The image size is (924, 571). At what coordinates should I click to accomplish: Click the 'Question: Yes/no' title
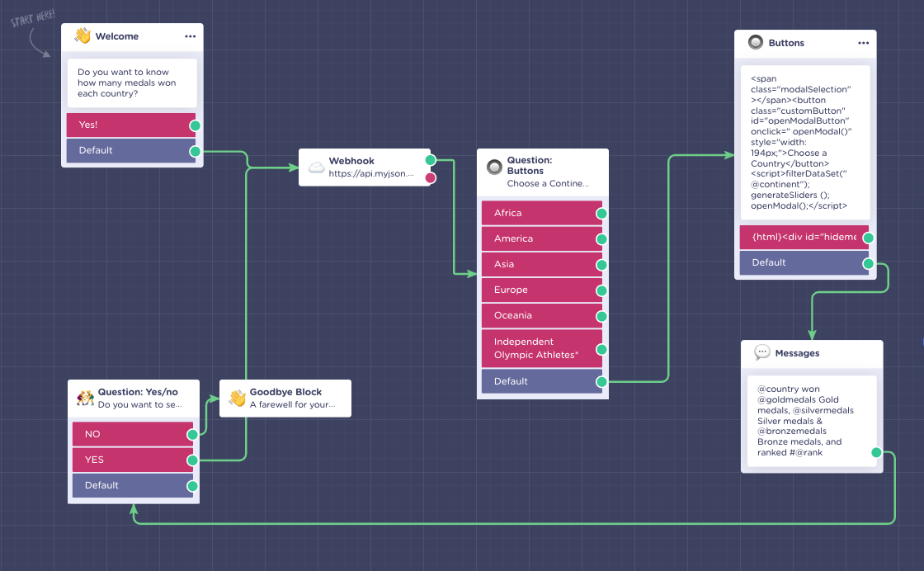pos(138,392)
